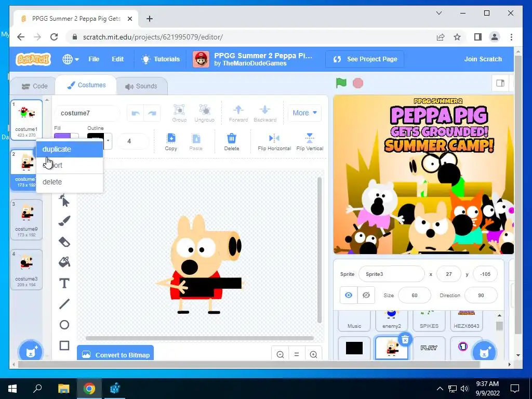Open Tutorials
This screenshot has width=532, height=399.
coord(161,59)
